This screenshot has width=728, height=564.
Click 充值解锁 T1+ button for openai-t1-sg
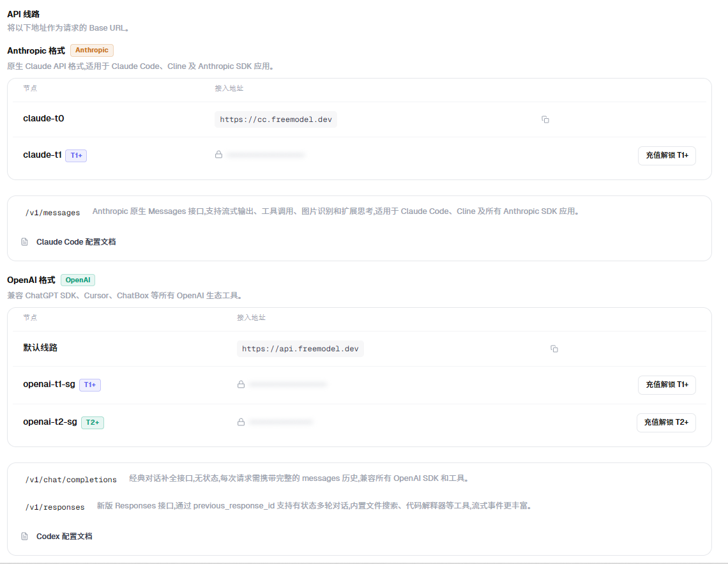click(667, 385)
